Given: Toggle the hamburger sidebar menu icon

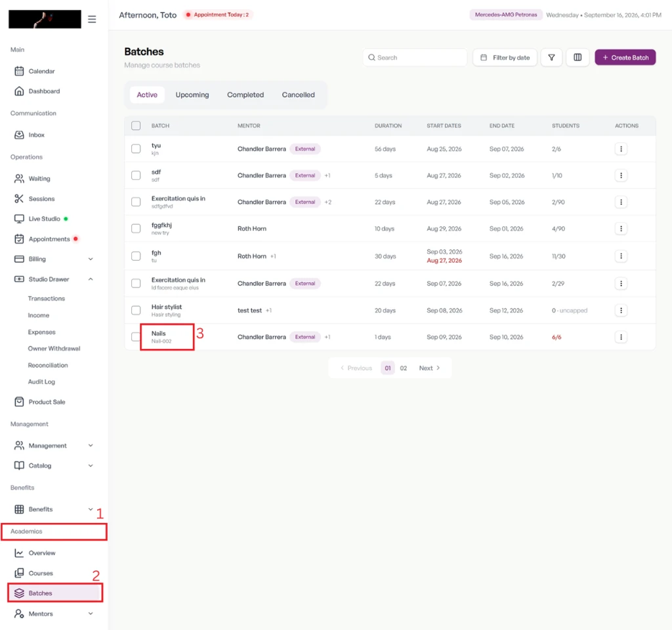Looking at the screenshot, I should coord(92,19).
